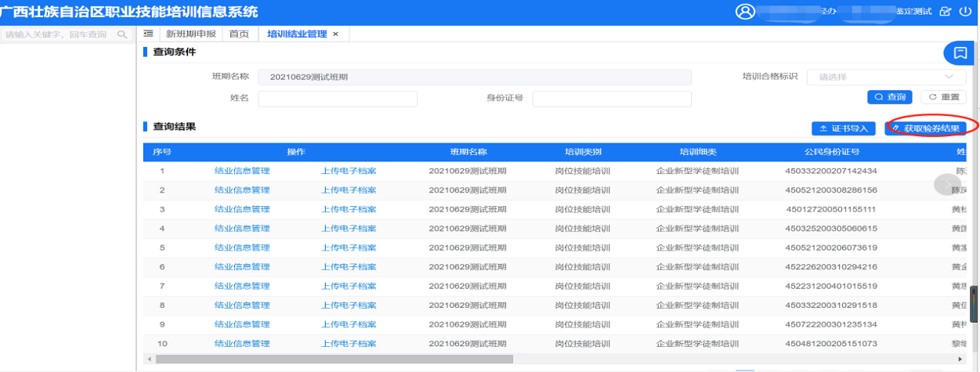This screenshot has width=980, height=372.
Task: Click the power logout icon
Action: click(x=964, y=13)
